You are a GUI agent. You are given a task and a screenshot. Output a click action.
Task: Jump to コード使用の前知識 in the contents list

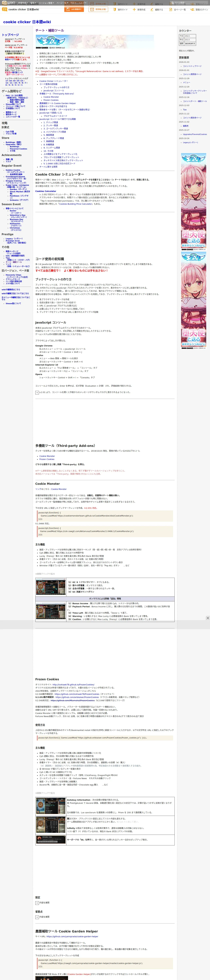click(x=48, y=84)
